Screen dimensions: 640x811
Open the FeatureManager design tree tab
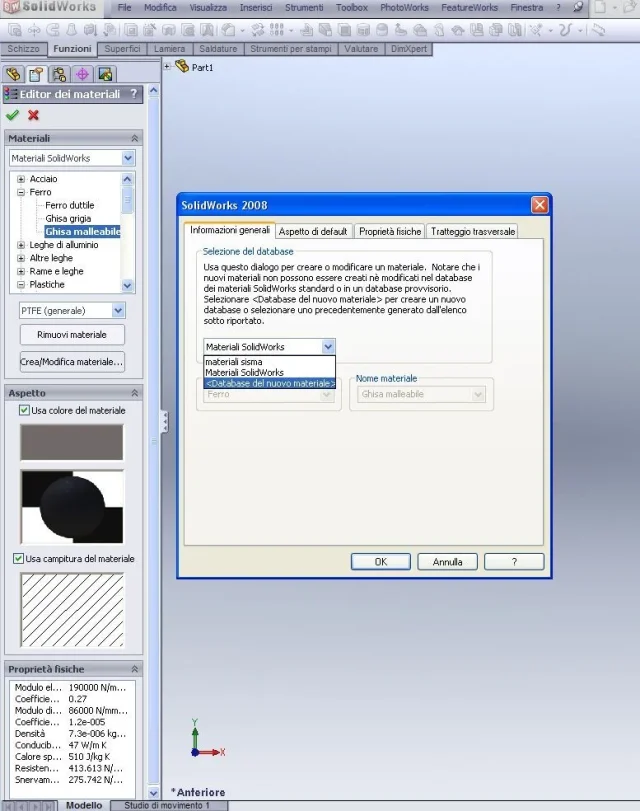tap(13, 74)
